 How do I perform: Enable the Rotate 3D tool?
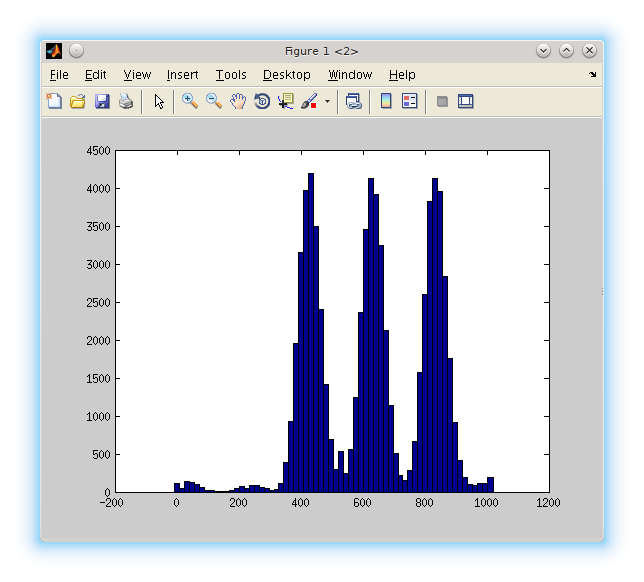262,101
